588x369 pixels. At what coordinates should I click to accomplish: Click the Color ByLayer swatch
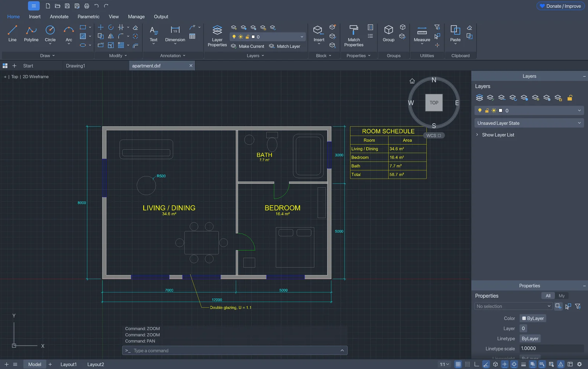[x=533, y=318]
